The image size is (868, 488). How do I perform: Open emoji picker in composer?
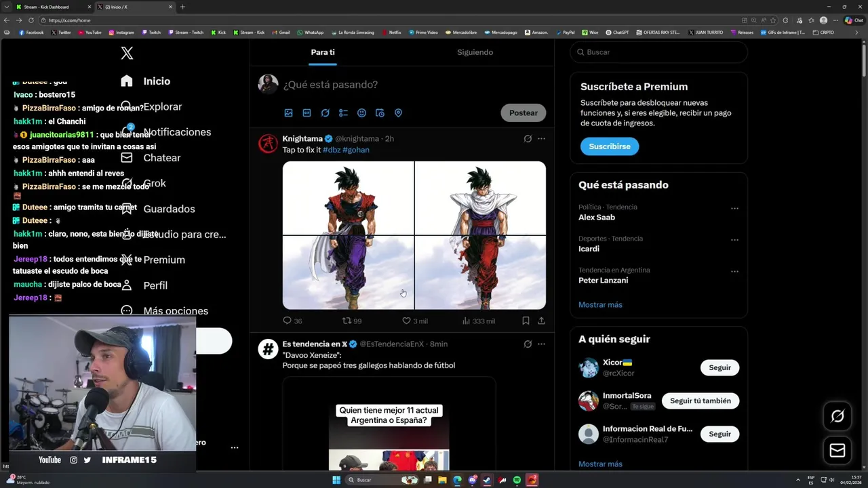click(361, 113)
